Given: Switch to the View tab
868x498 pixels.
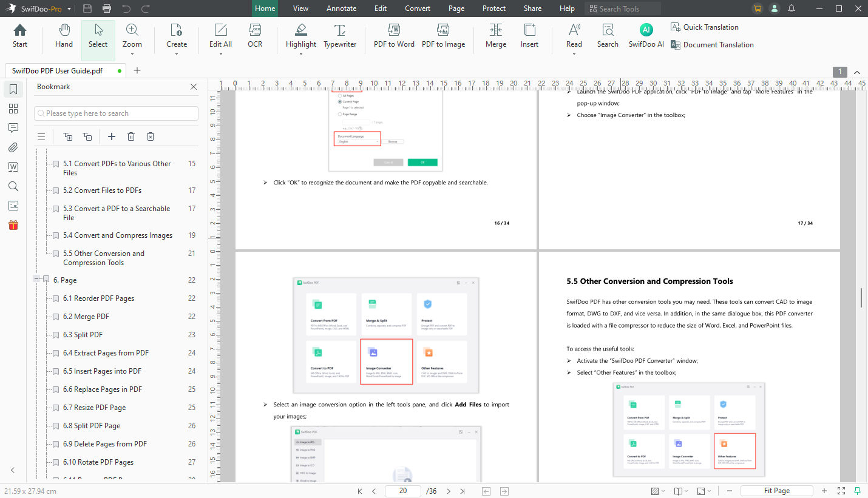Looking at the screenshot, I should click(x=300, y=8).
